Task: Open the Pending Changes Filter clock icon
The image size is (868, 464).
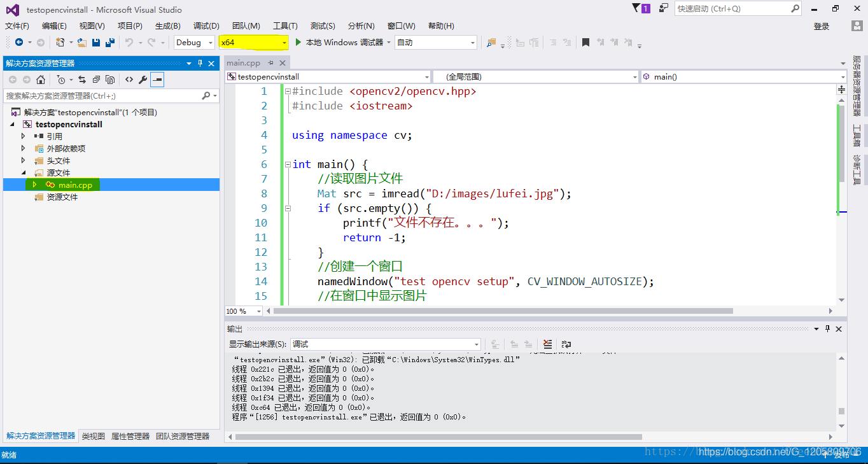Action: (x=61, y=80)
